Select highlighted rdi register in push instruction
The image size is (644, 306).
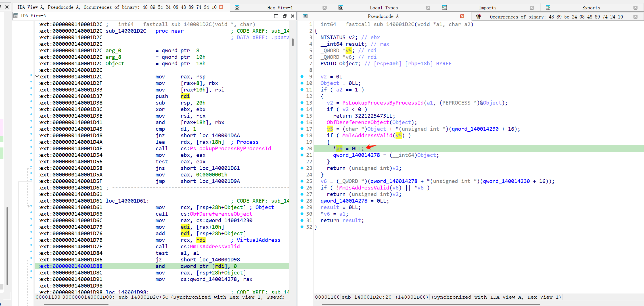pos(185,96)
